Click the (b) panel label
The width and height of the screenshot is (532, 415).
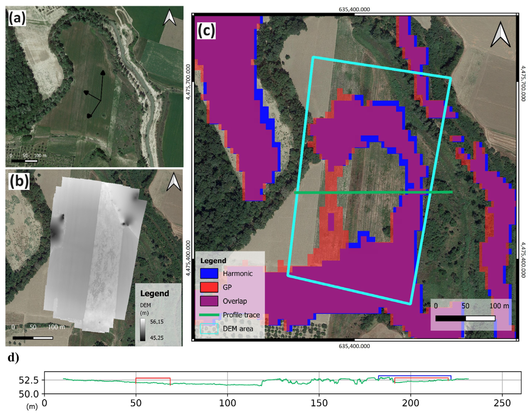19,181
